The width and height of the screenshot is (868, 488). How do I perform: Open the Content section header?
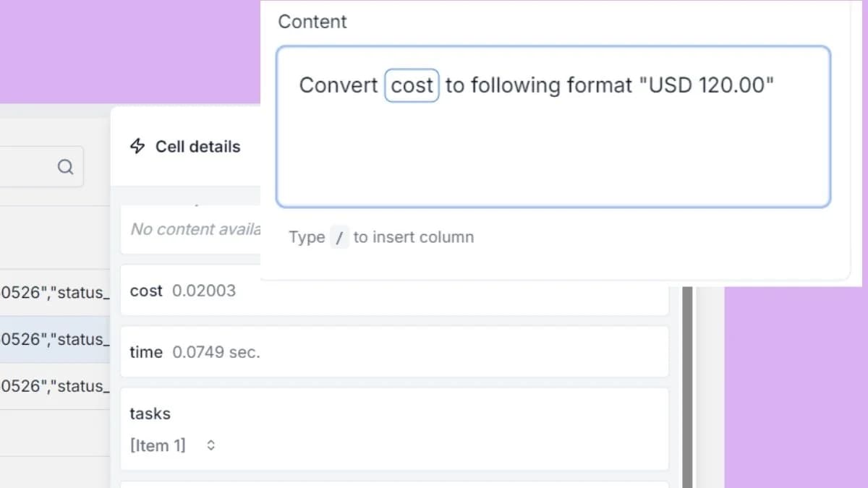point(312,22)
